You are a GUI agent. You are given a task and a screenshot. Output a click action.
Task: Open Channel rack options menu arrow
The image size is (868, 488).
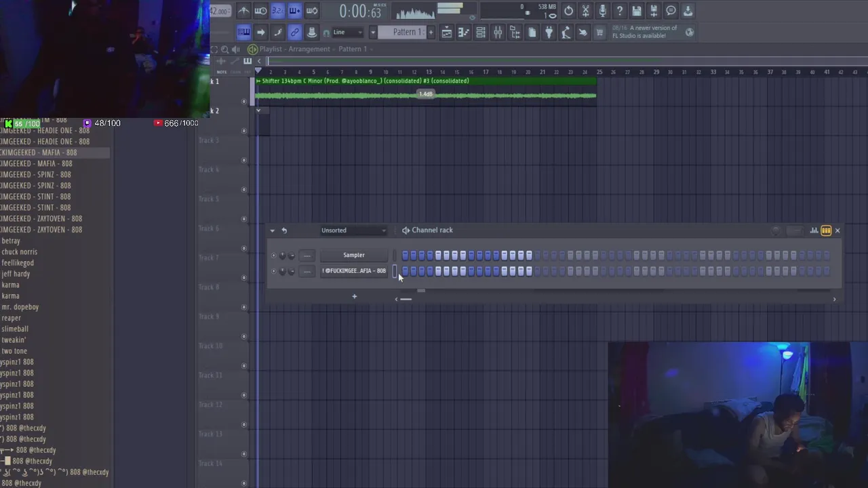(273, 230)
